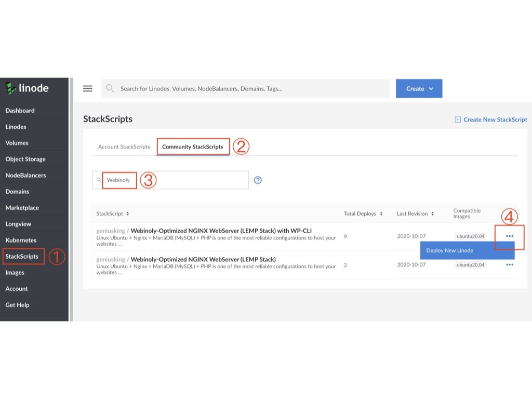The height and width of the screenshot is (399, 532).
Task: Sort by Total Deploys column
Action: pos(363,214)
